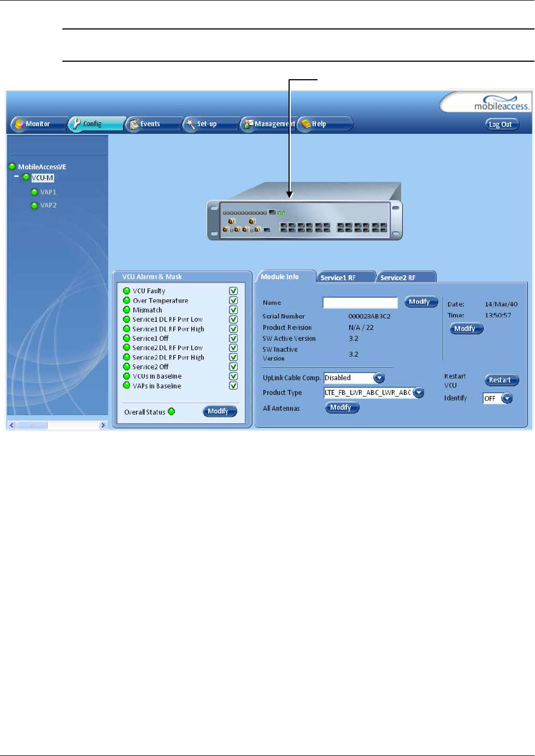Toggle the Over Temperature mask checkbox

tap(233, 300)
